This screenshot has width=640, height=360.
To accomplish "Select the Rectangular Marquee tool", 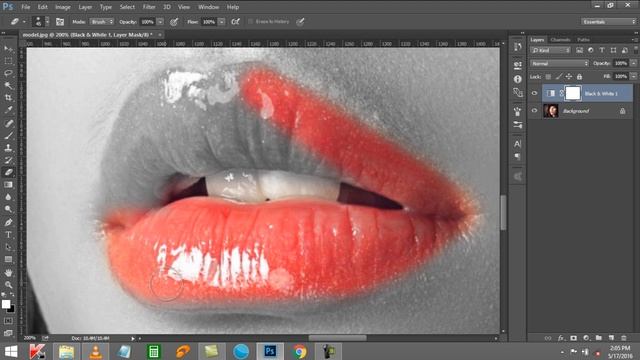I will pos(8,61).
